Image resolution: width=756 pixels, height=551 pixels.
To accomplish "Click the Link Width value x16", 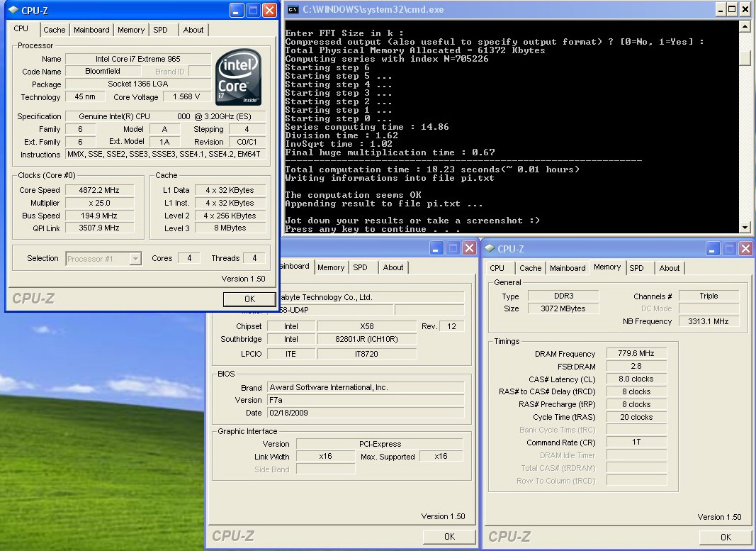I will point(325,456).
